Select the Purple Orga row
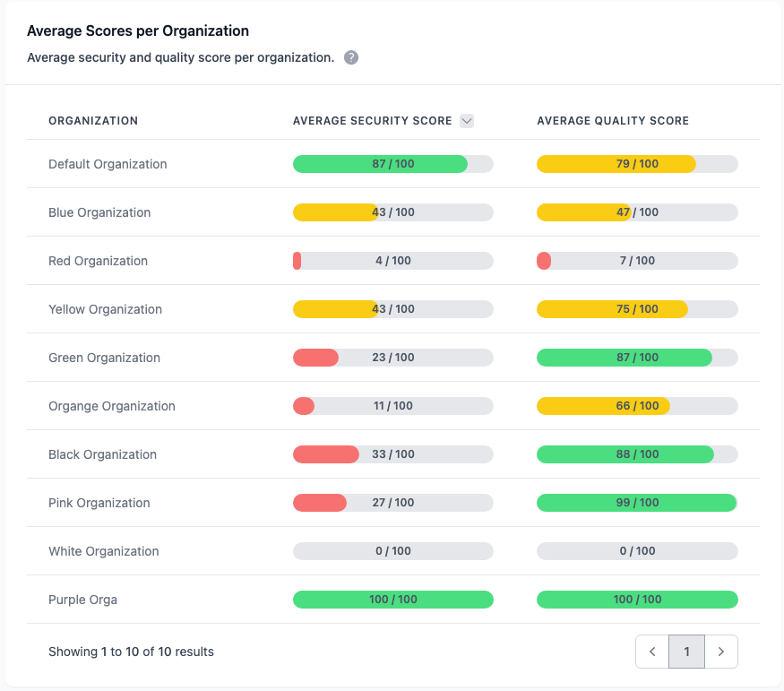The image size is (784, 691). click(82, 600)
